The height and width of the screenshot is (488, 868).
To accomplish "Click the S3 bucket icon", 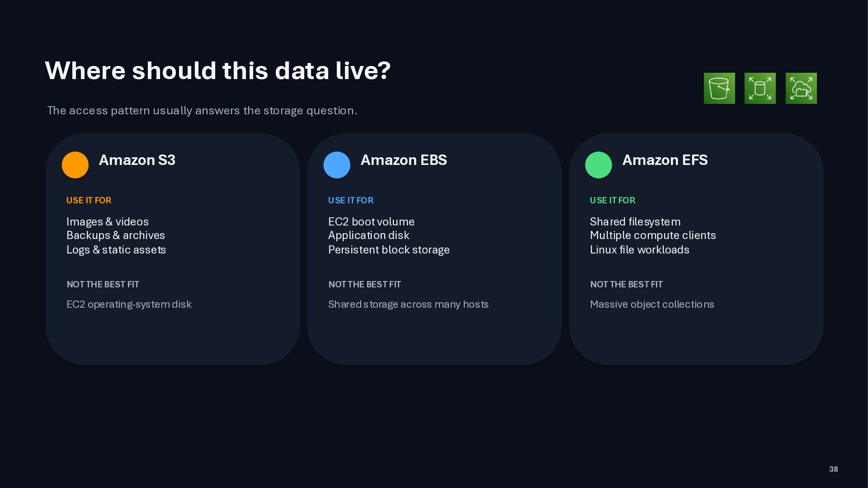I will coord(719,88).
